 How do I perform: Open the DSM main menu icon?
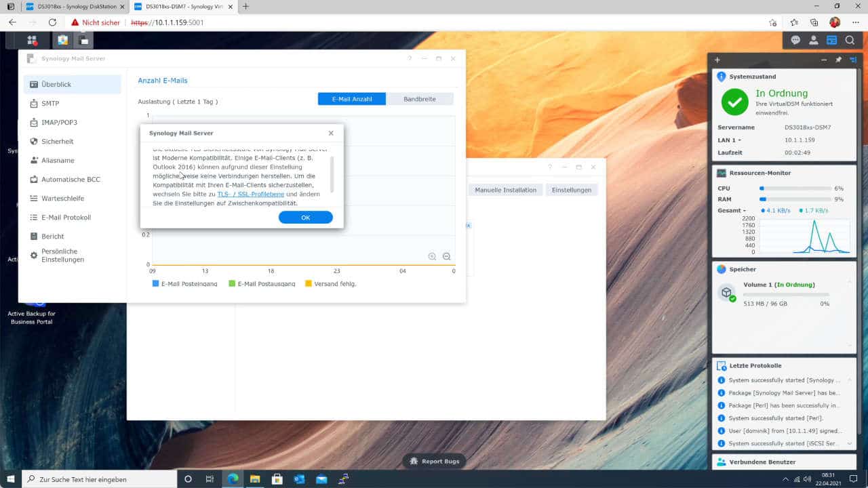click(x=32, y=40)
